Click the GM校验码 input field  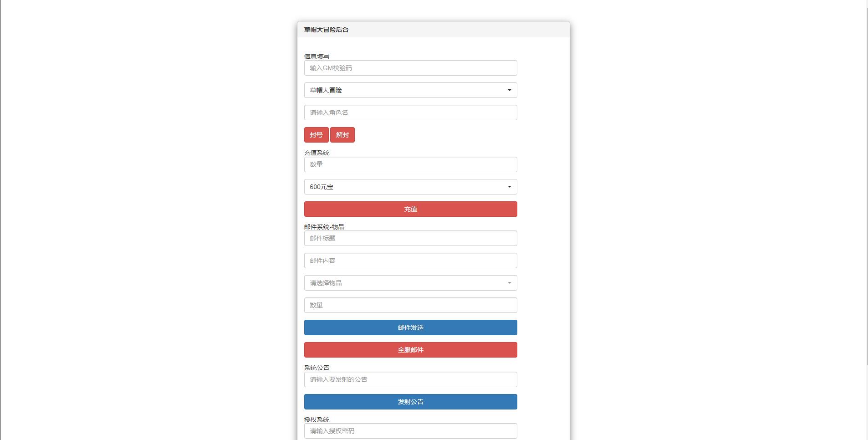[x=410, y=68]
